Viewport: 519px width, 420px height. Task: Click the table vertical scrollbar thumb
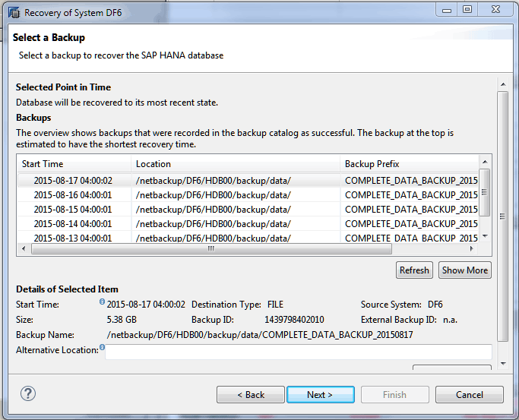[485, 192]
